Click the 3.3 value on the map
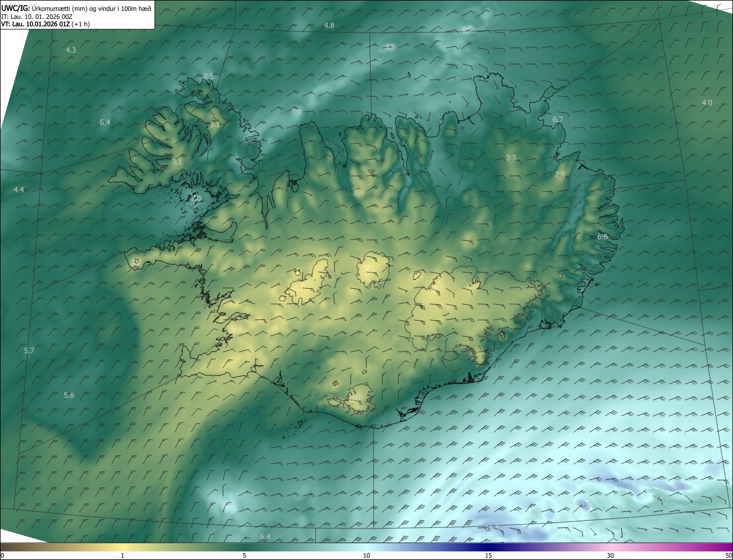This screenshot has width=733, height=560. click(511, 157)
